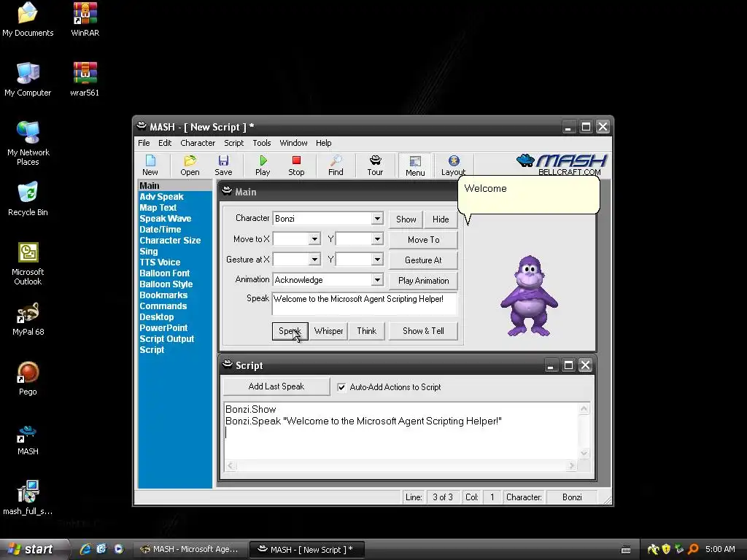
Task: Open the Move to Y dropdown
Action: pos(377,239)
